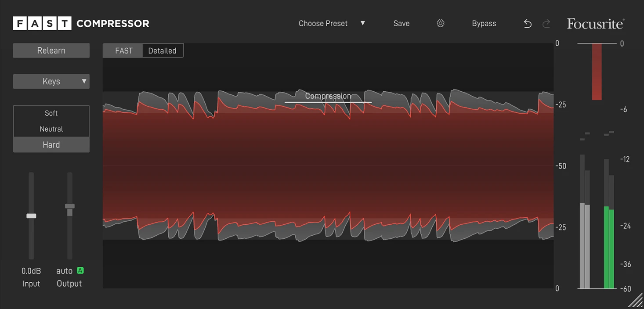
Task: Click the -60 meter scale label
Action: 626,289
